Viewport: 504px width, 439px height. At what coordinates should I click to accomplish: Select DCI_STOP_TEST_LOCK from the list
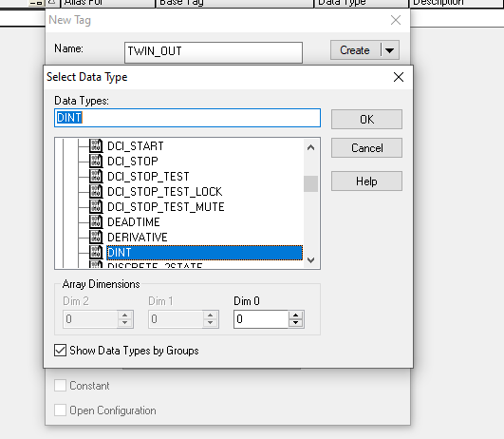(x=164, y=192)
